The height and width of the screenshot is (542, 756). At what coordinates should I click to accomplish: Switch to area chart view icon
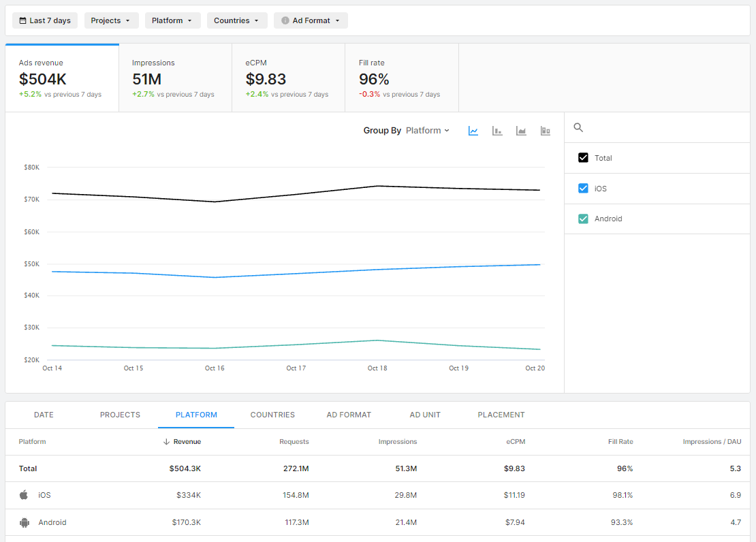[x=521, y=131]
